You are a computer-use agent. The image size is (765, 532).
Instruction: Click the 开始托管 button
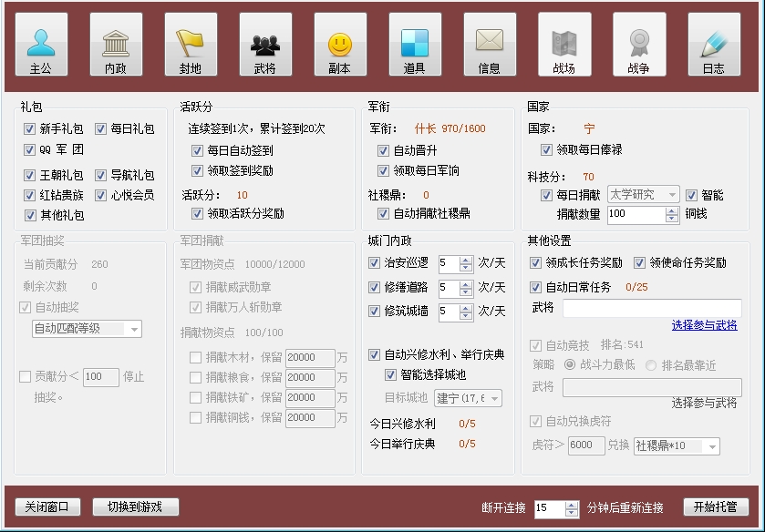(x=716, y=507)
